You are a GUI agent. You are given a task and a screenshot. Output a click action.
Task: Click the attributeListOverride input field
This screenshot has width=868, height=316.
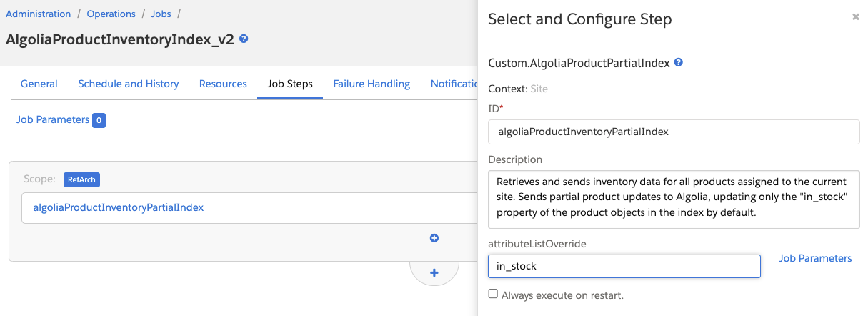624,266
